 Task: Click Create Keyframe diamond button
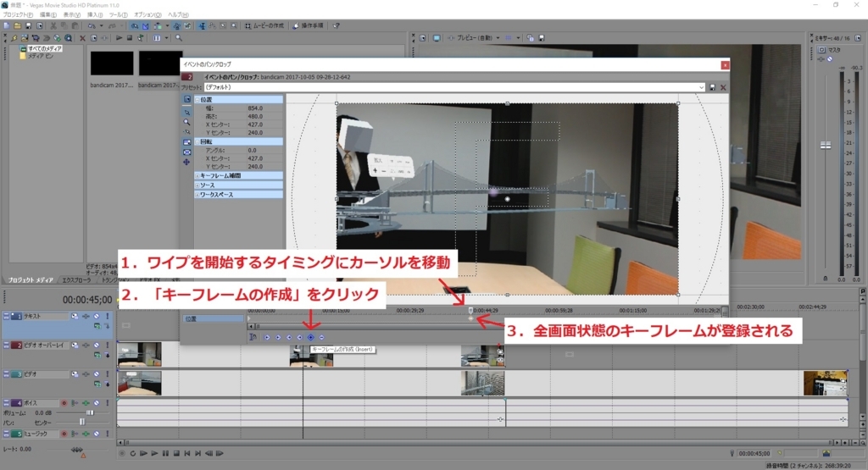tap(310, 337)
